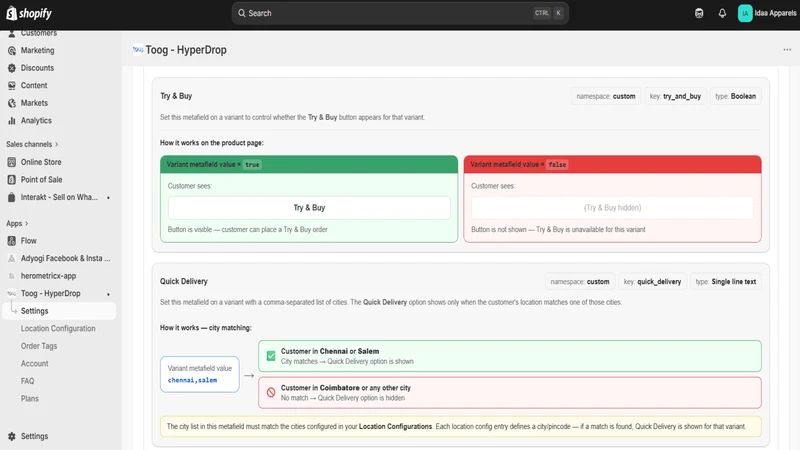Open Content in the sidebar
800x450 pixels.
click(x=34, y=85)
